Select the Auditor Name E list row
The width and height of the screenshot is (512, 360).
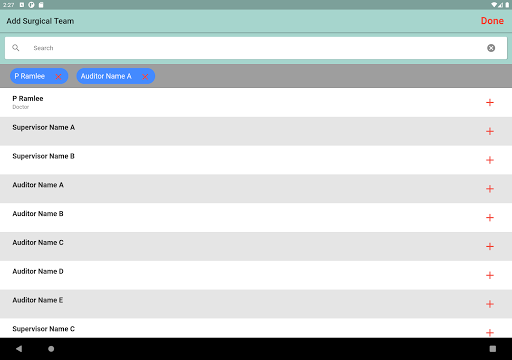[256, 304]
